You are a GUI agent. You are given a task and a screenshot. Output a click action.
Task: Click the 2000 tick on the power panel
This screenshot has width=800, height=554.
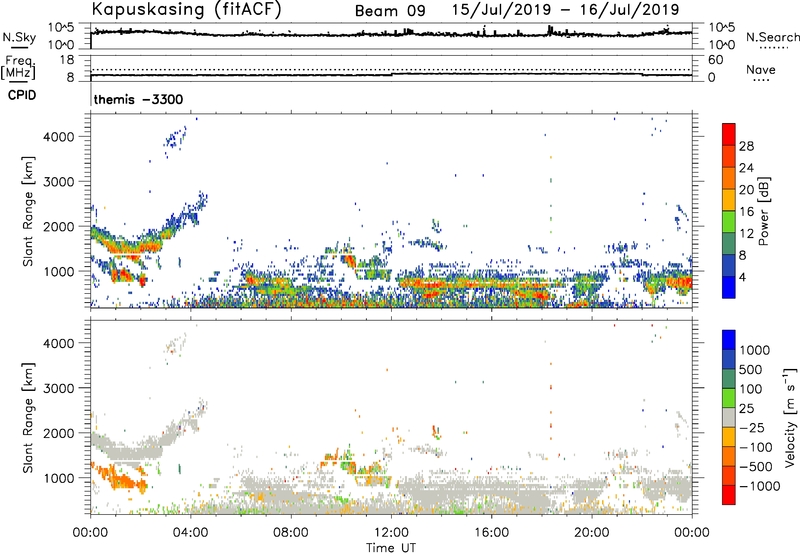pyautogui.click(x=58, y=226)
